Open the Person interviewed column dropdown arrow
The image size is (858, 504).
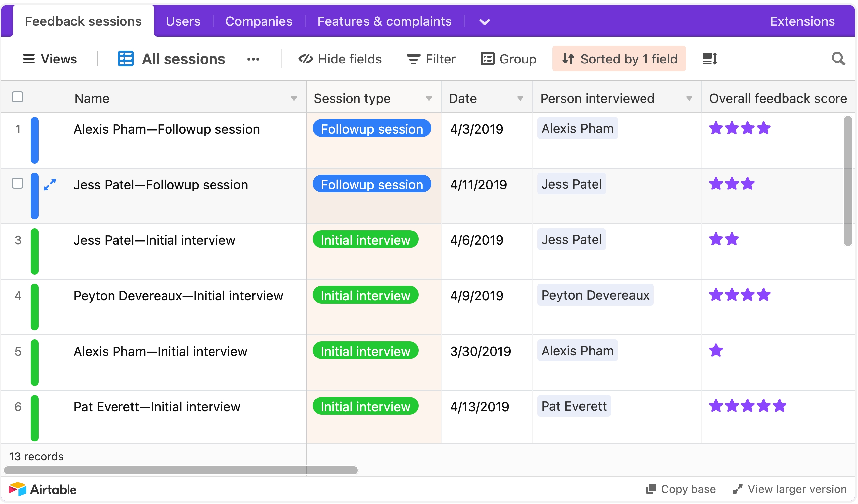click(x=690, y=99)
